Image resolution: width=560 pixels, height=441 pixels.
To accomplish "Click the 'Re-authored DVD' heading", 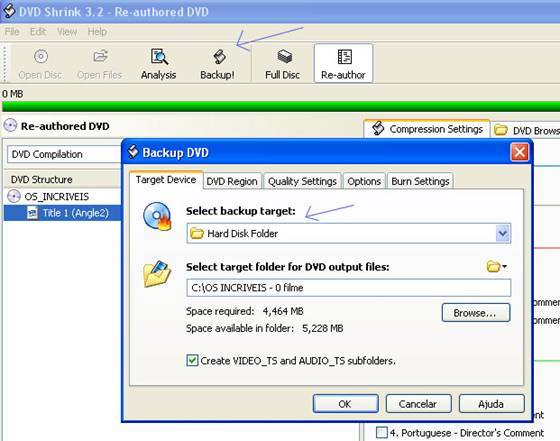I will click(65, 126).
